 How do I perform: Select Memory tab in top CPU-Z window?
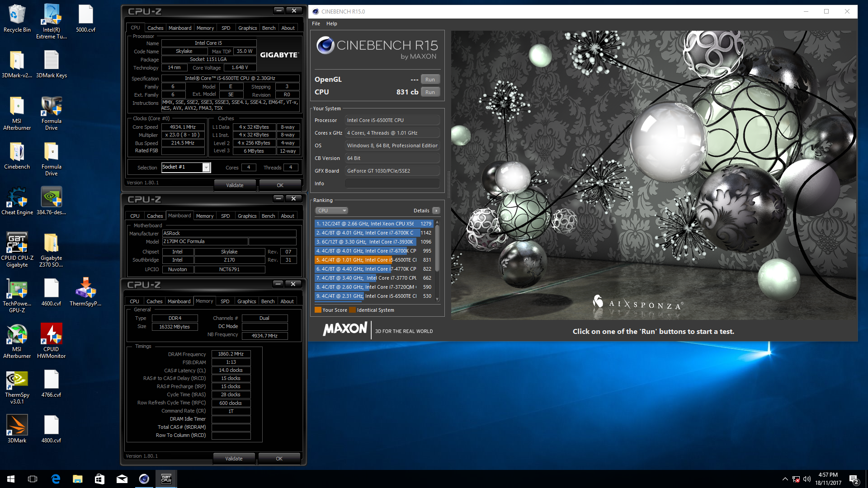(205, 28)
